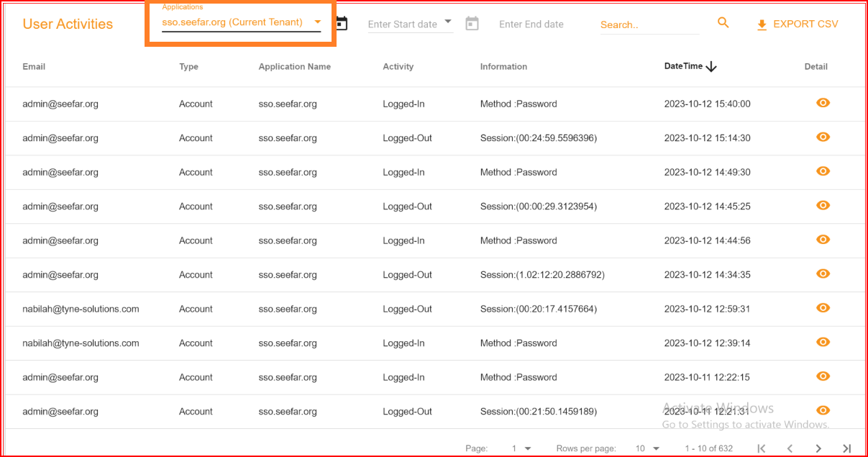
Task: Select Session:(00:24:59.5596396) cell
Action: 539,138
